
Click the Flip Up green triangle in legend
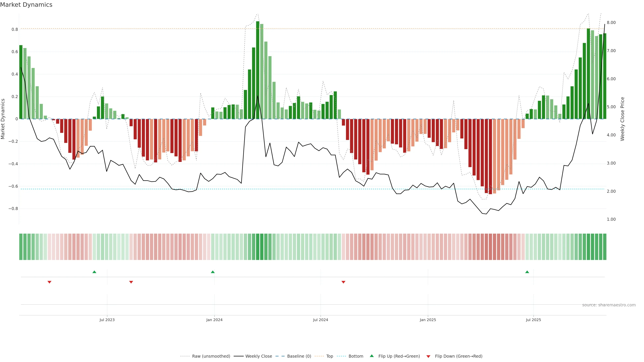click(372, 356)
